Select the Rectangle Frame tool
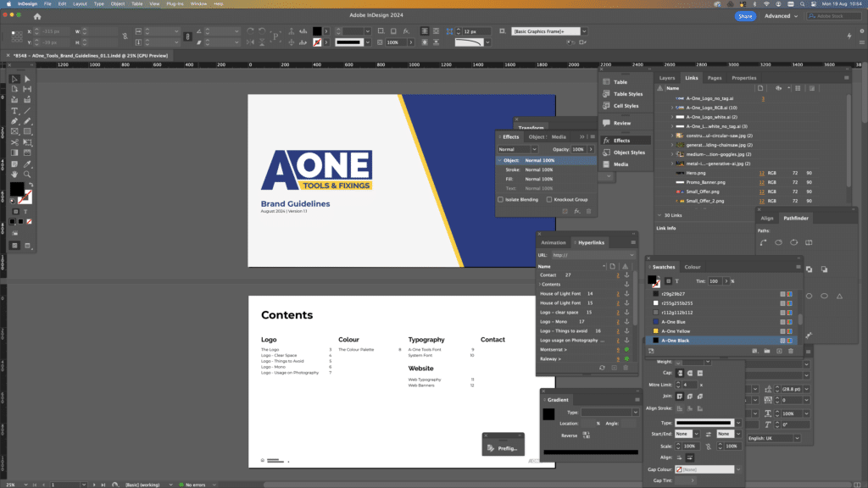868x488 pixels. click(14, 131)
